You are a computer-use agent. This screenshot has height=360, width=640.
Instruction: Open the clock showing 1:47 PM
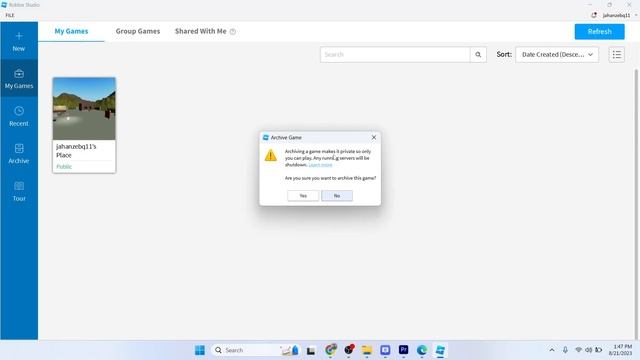pos(620,350)
